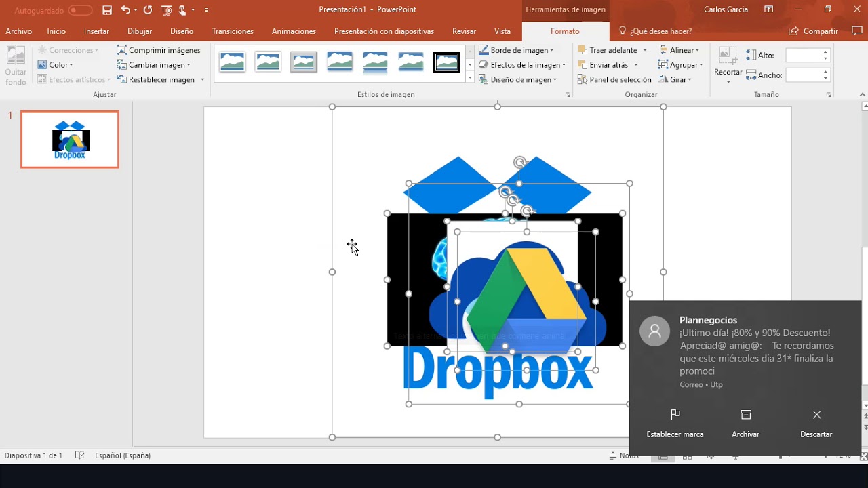Screen dimensions: 868x488
Task: Open Customize Quick Access Toolbar arrow
Action: [206, 10]
